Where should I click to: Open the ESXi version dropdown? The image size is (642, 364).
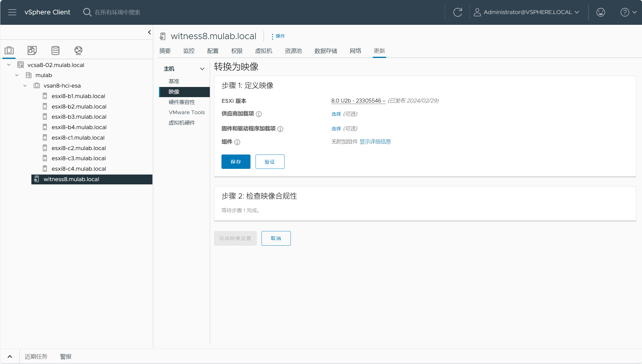coord(358,101)
